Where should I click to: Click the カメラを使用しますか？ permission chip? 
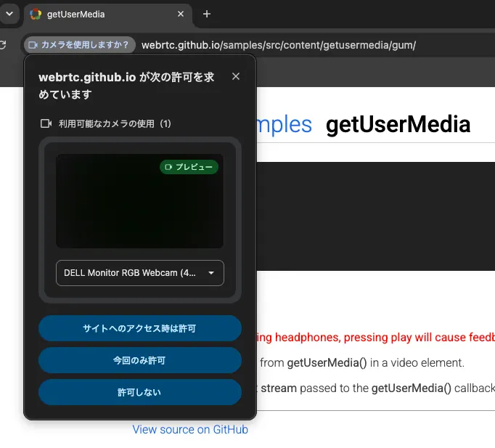[x=80, y=45]
